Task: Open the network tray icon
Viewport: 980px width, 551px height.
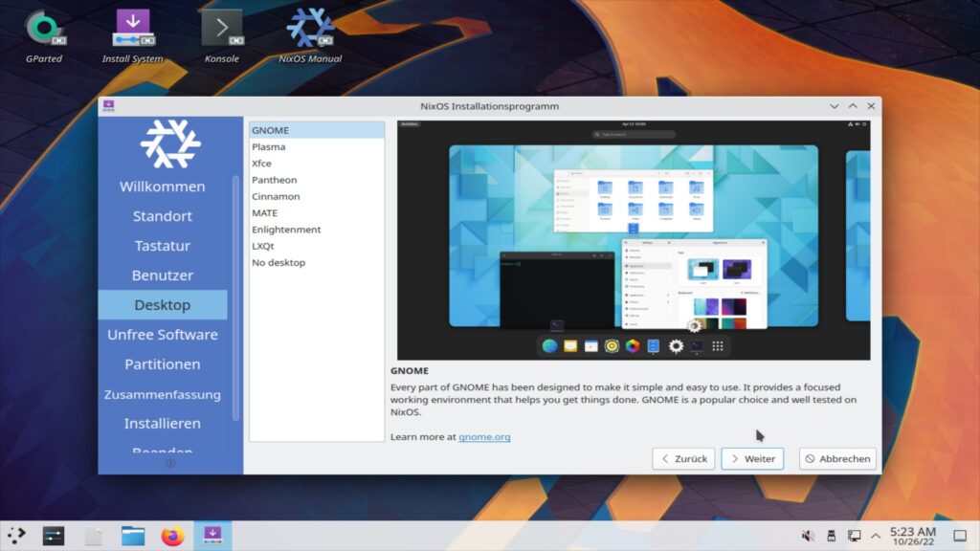Action: (854, 536)
